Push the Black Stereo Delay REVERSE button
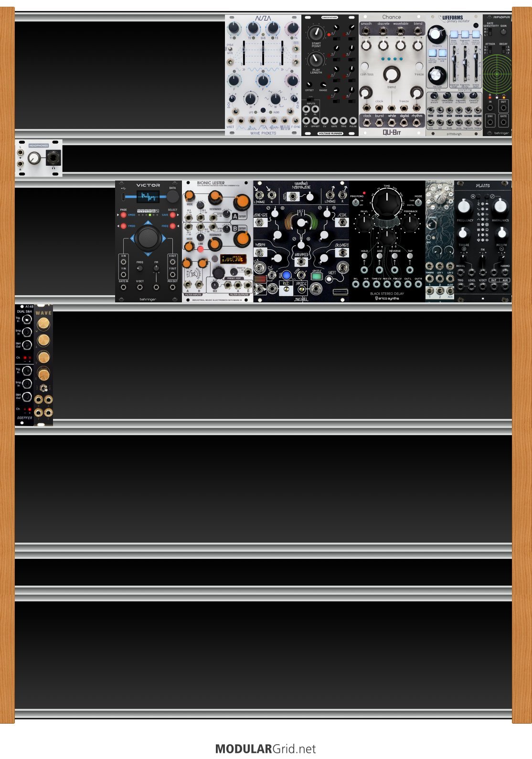 click(394, 256)
